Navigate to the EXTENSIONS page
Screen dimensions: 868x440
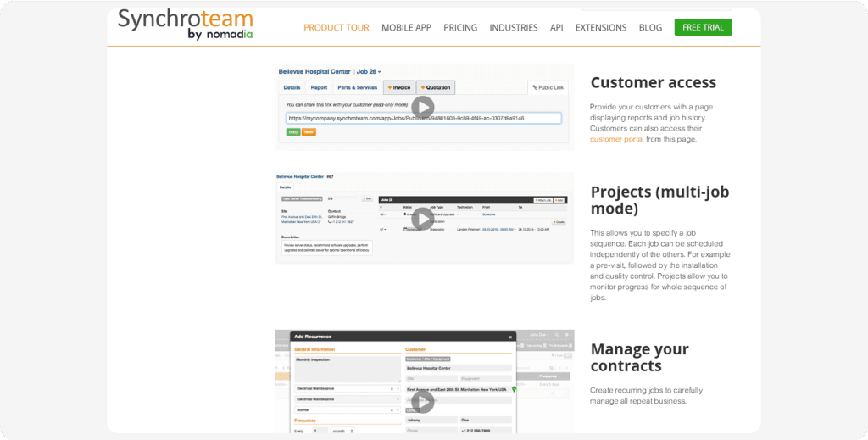(x=601, y=27)
